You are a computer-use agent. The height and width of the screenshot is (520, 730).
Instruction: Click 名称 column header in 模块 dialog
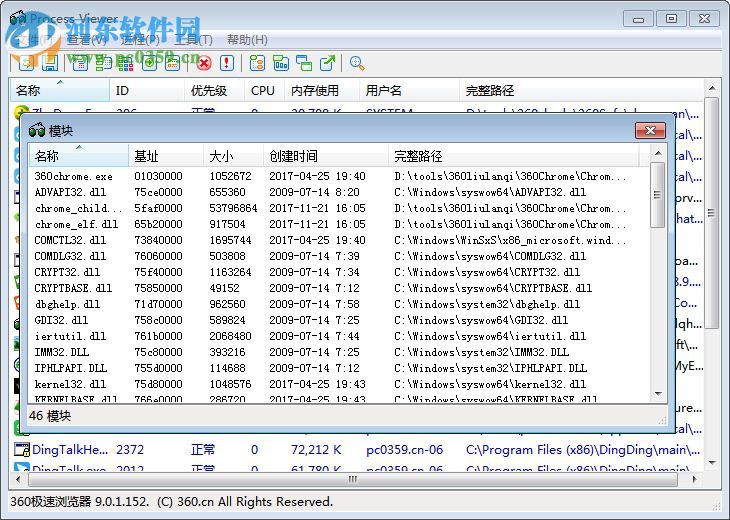point(79,155)
